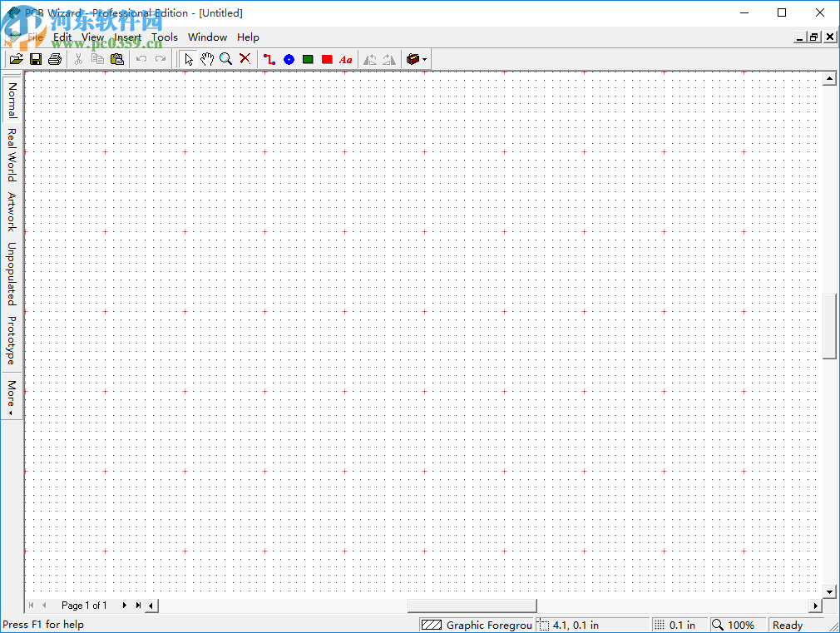
Task: Click the Page 1 of 1 label
Action: (84, 605)
